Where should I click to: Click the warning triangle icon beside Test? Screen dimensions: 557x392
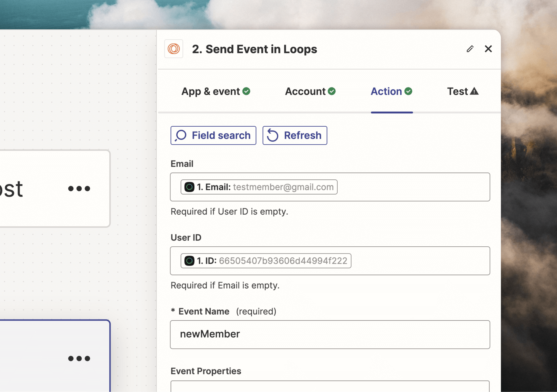(x=474, y=91)
